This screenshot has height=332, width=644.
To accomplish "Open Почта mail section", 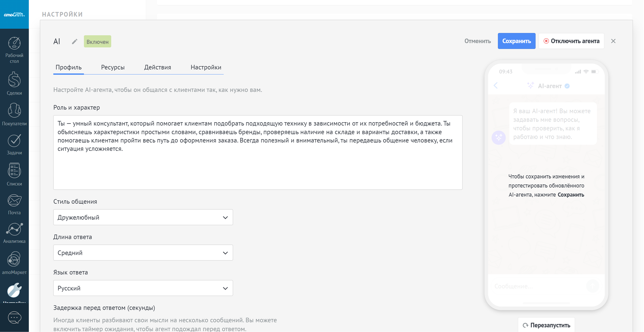I will (x=14, y=204).
